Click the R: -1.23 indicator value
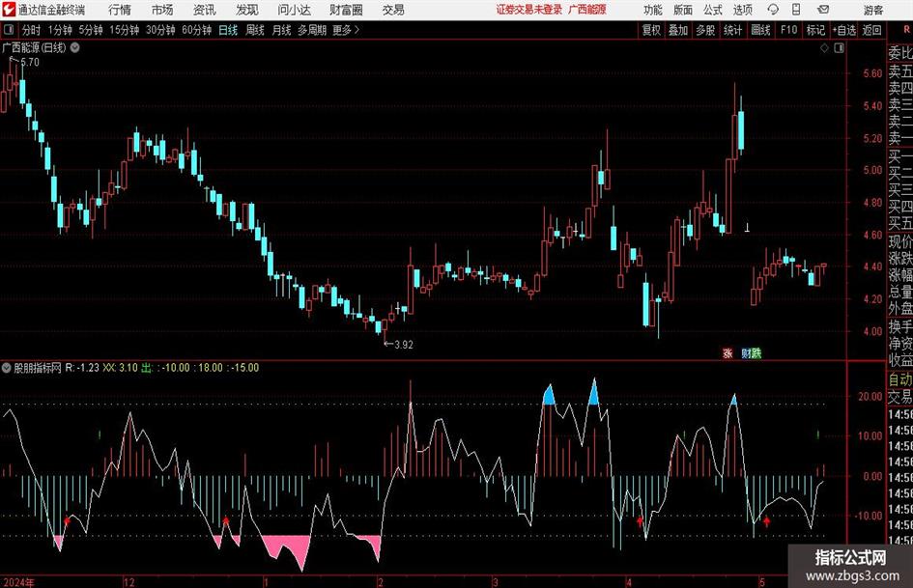The image size is (913, 588). (82, 368)
